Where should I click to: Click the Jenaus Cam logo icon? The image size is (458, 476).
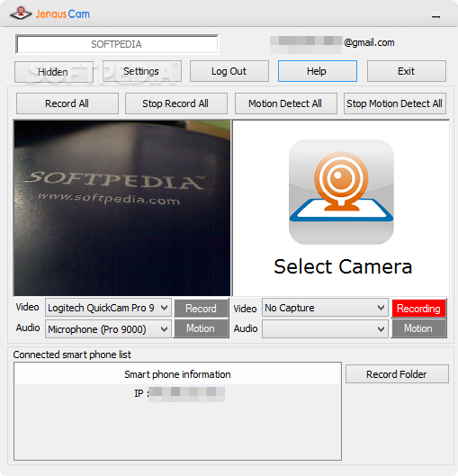coord(21,13)
